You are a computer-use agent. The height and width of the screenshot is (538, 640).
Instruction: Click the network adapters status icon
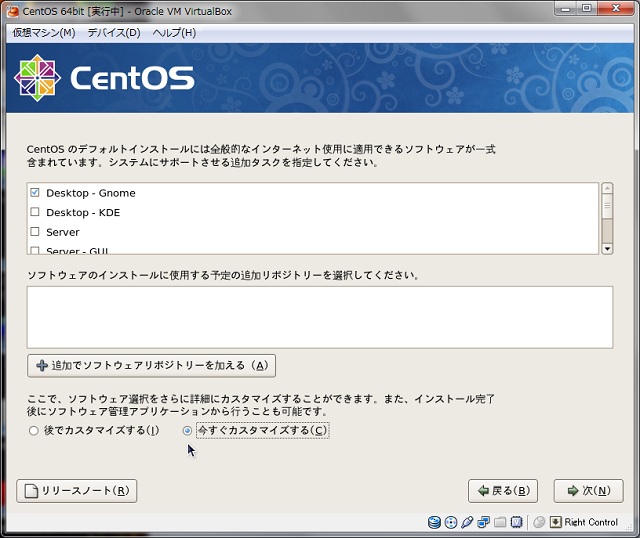click(x=484, y=522)
